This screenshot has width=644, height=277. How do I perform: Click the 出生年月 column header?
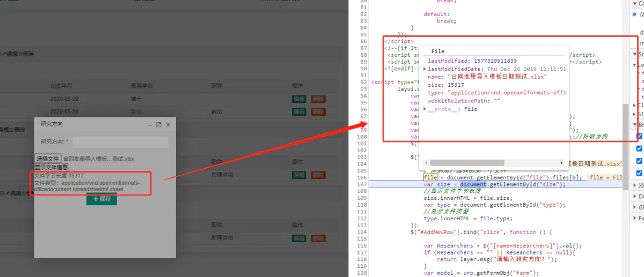click(x=61, y=86)
